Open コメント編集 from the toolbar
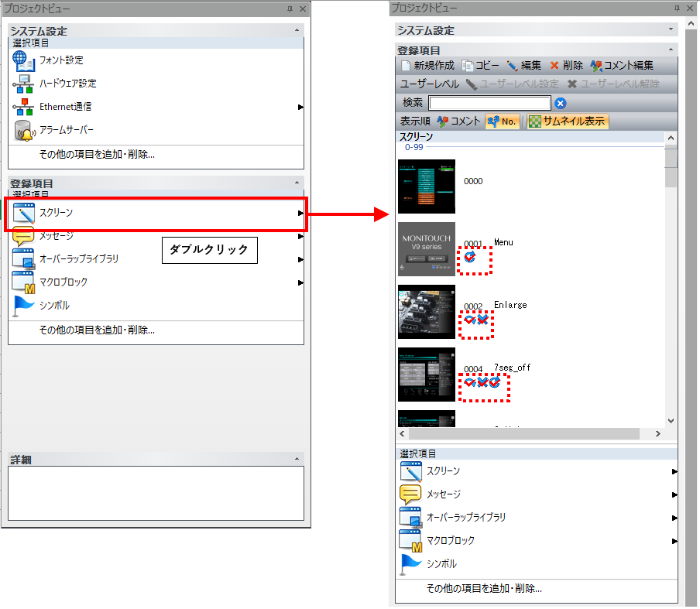Screen dimensions: 700x609 click(x=596, y=66)
